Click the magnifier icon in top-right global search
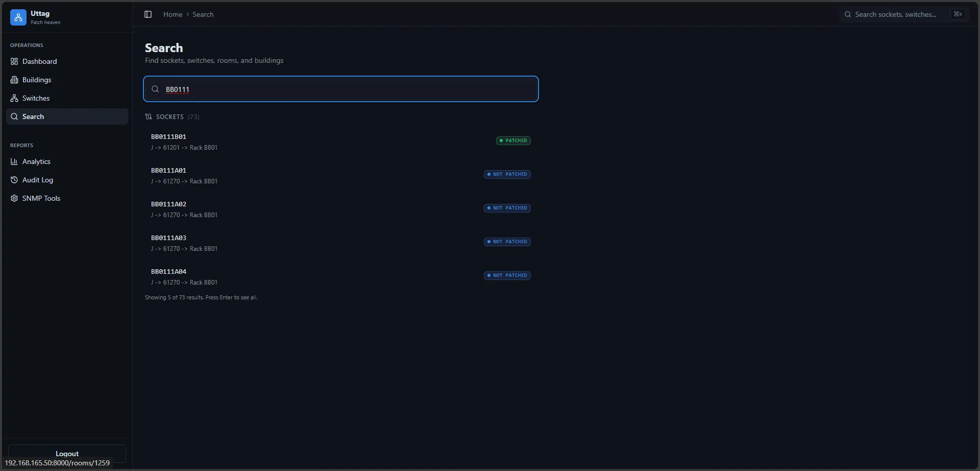The width and height of the screenshot is (980, 471). click(848, 14)
